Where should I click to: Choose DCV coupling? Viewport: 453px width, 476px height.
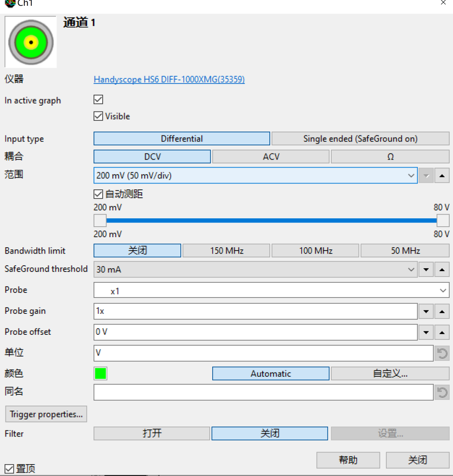152,157
